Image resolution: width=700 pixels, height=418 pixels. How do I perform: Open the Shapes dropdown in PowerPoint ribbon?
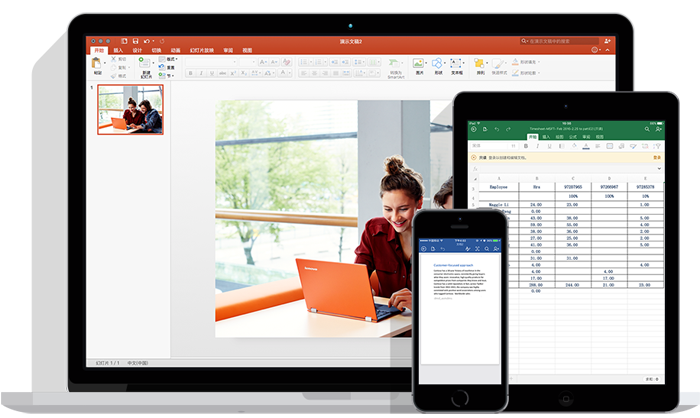pyautogui.click(x=438, y=65)
